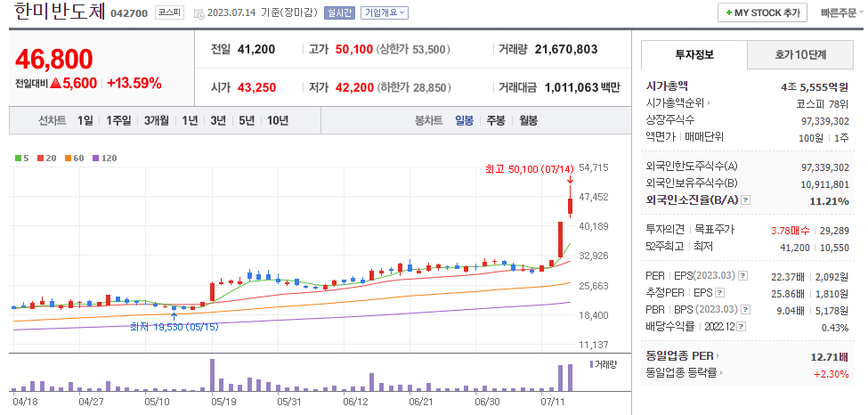Image resolution: width=868 pixels, height=415 pixels.
Task: Click the tall red 07/13 candlestick
Action: (560, 240)
